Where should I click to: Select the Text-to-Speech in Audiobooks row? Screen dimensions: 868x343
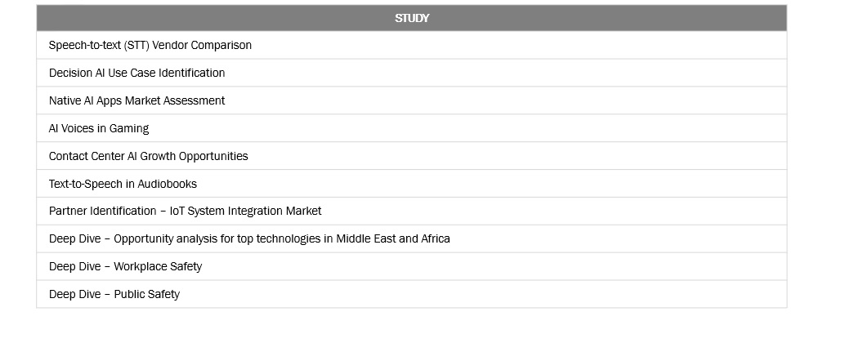(x=123, y=184)
